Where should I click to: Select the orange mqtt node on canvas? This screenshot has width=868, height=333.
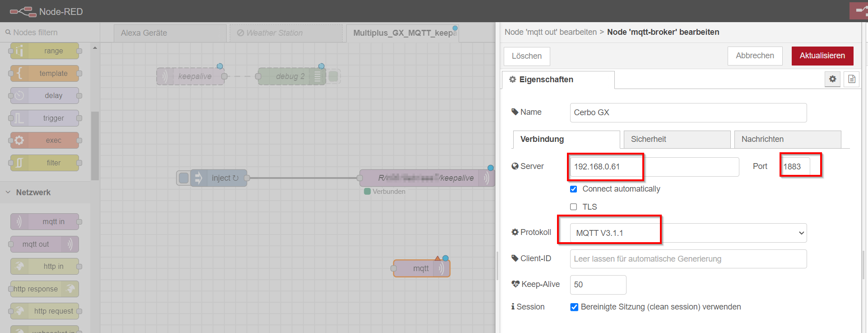click(x=422, y=268)
